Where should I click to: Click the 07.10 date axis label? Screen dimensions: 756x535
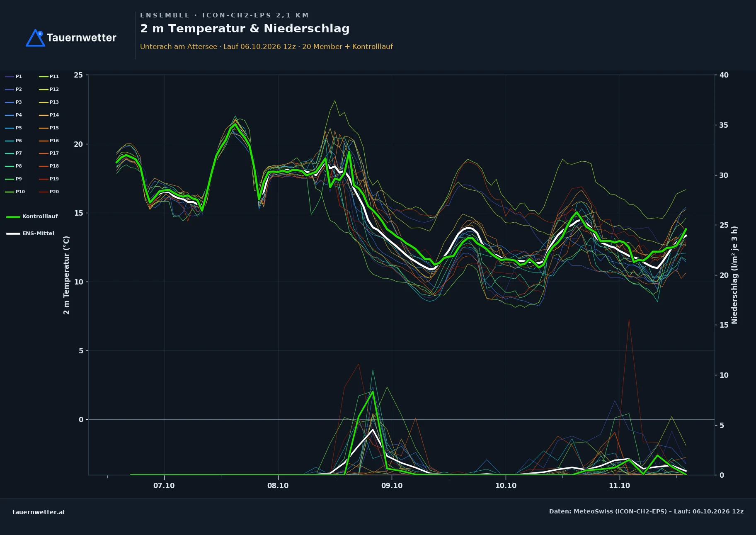[x=164, y=486]
